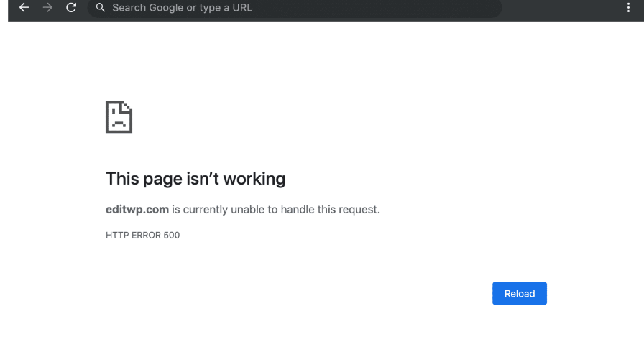Click the word "HTTP" in the error code

[x=116, y=235]
